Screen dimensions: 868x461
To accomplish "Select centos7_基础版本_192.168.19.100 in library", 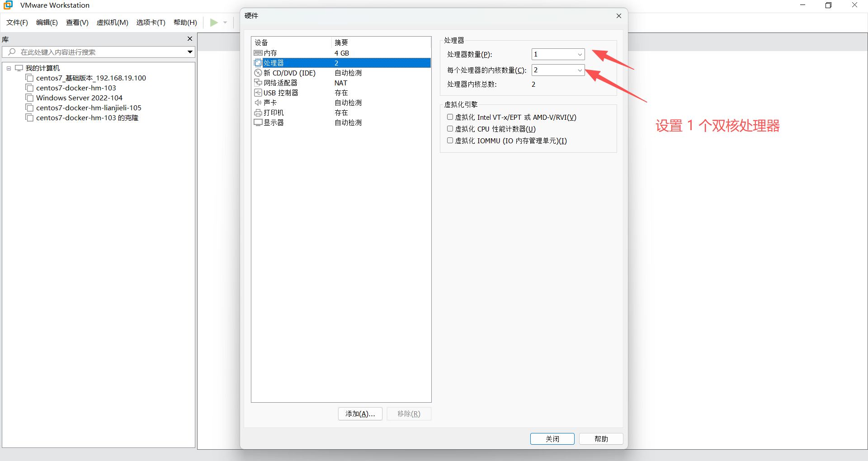I will pyautogui.click(x=91, y=78).
